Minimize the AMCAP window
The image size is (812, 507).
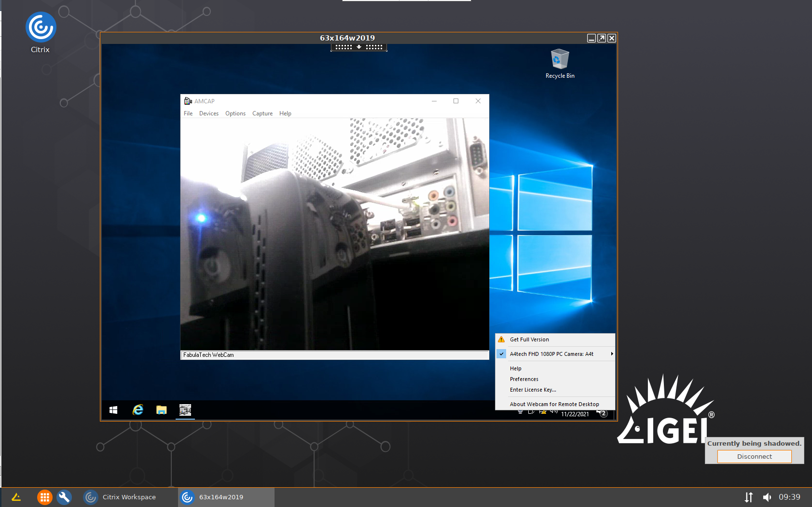click(x=434, y=101)
